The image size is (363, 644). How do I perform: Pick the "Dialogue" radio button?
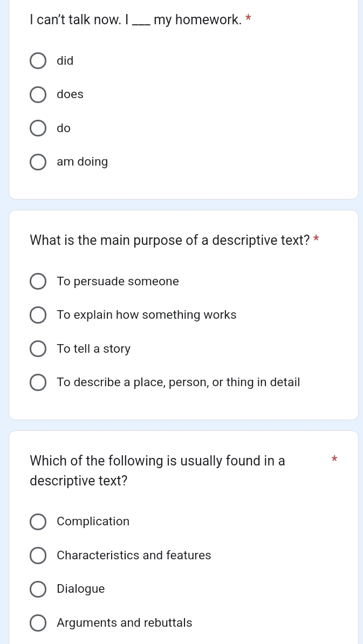[x=38, y=589]
